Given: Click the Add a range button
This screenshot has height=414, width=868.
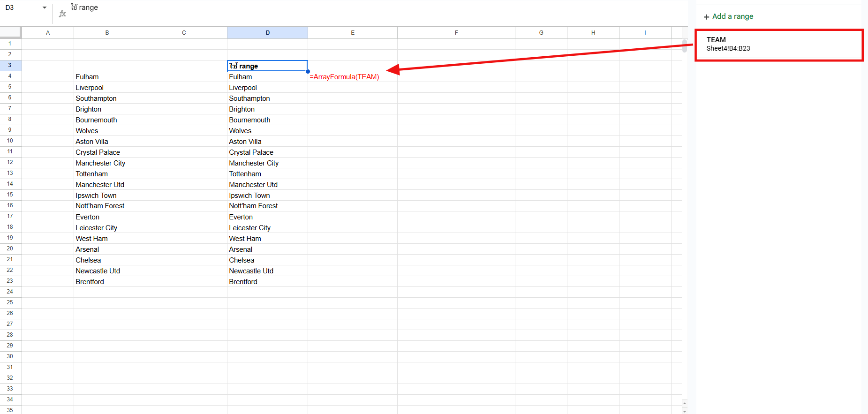Looking at the screenshot, I should coord(728,16).
